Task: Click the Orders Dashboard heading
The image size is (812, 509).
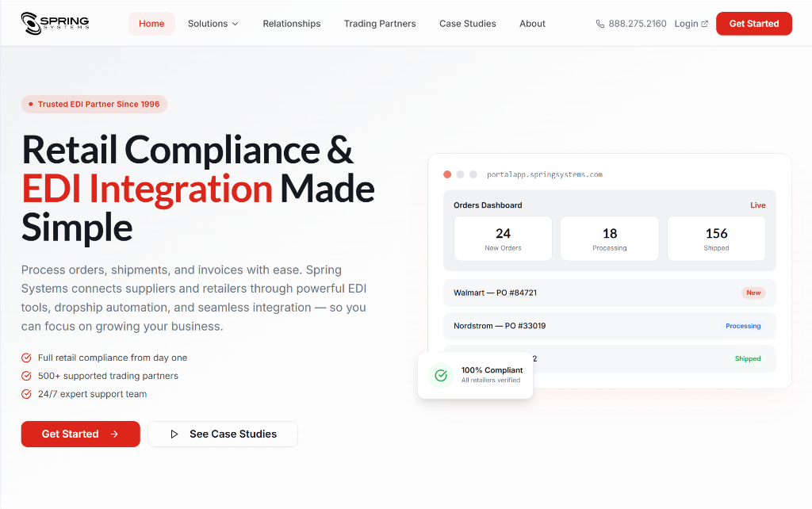Action: tap(488, 205)
